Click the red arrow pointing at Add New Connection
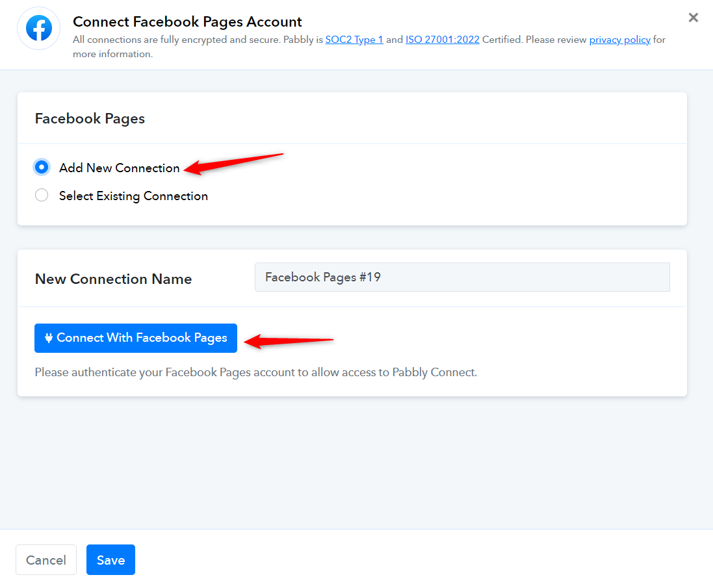 pos(233,164)
